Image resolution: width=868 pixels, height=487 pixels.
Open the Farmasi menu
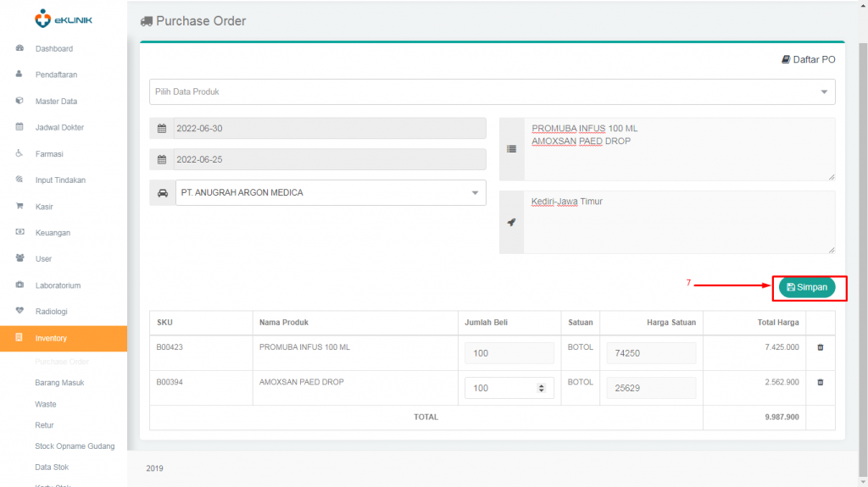click(x=48, y=154)
